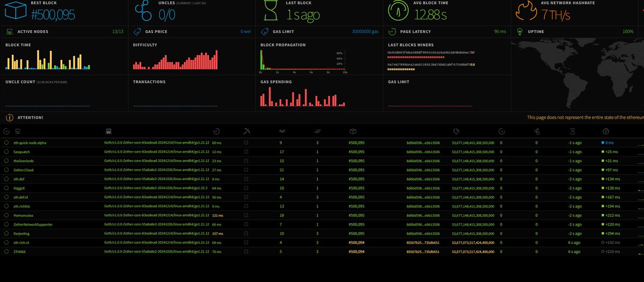Image resolution: width=644 pixels, height=282 pixels.
Task: Click the zth.rich.nl node name
Action: [x=23, y=242]
